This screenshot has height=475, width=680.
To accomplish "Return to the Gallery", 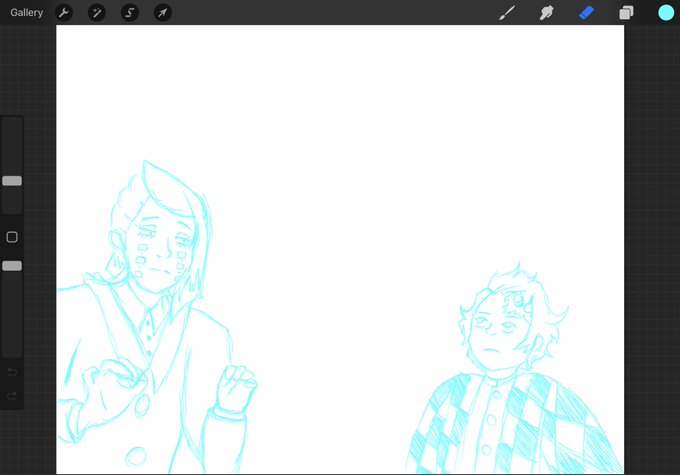I will (x=26, y=13).
